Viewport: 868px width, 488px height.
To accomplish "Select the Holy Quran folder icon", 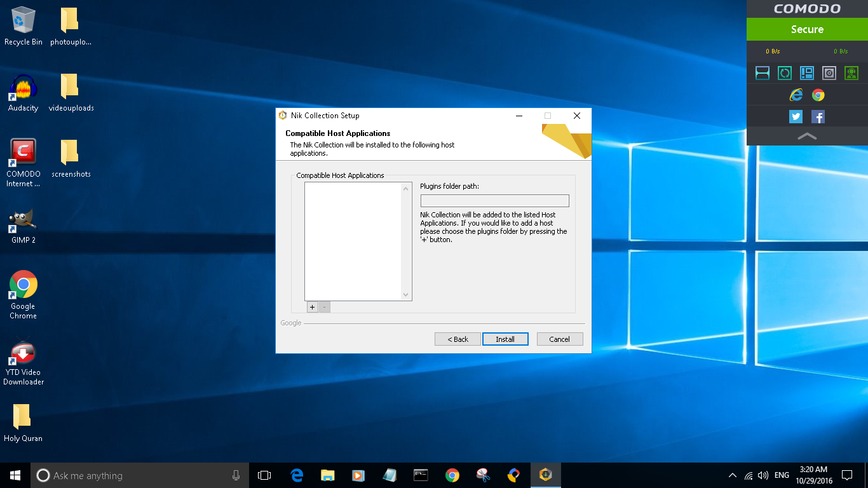I will [24, 423].
